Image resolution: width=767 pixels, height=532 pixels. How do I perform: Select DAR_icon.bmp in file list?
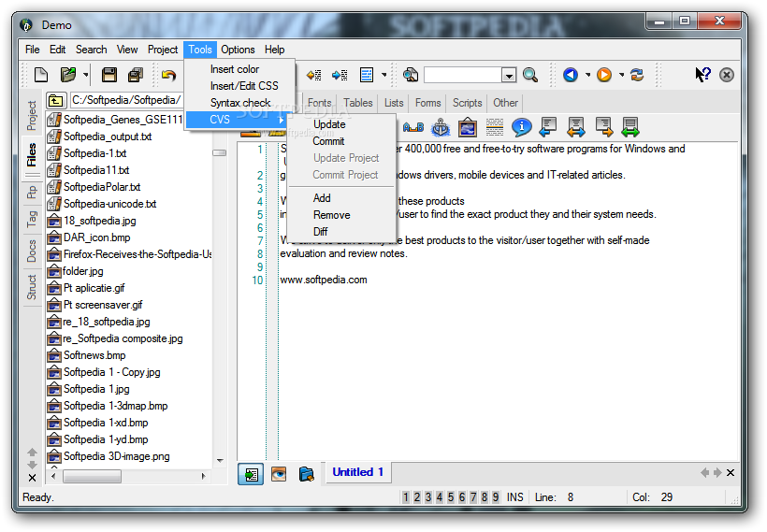[x=97, y=237]
